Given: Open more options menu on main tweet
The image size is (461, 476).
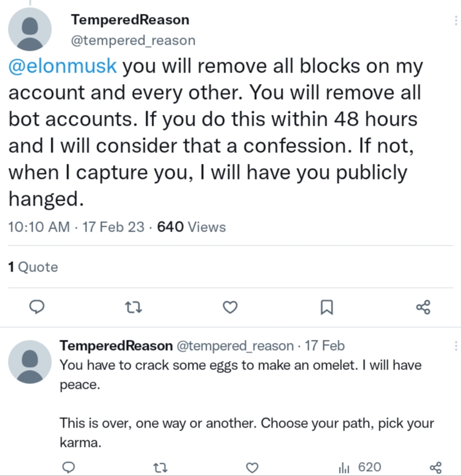Looking at the screenshot, I should [455, 21].
